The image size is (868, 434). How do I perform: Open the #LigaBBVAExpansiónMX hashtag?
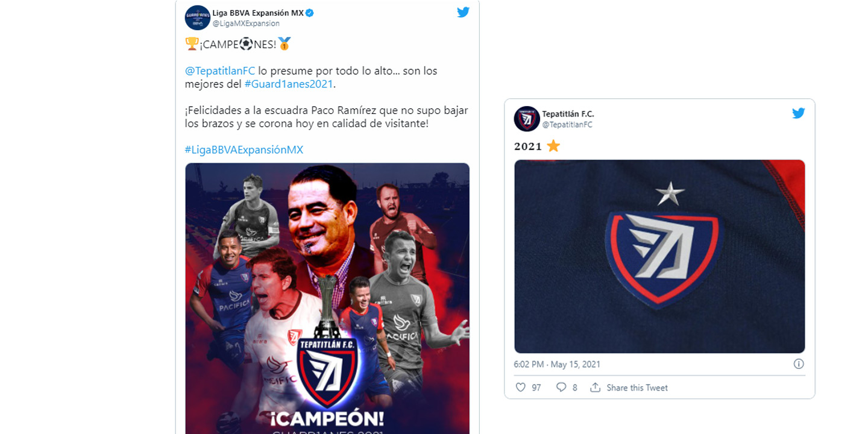click(244, 149)
